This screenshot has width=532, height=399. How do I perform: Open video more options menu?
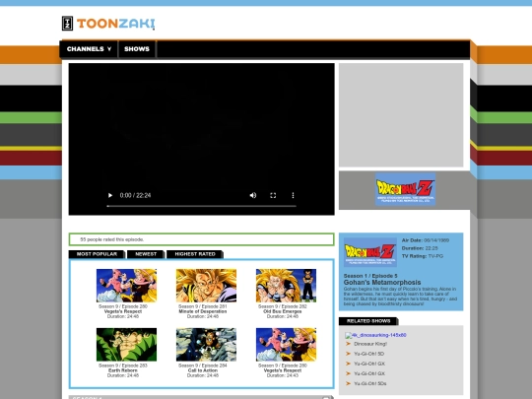pyautogui.click(x=293, y=195)
